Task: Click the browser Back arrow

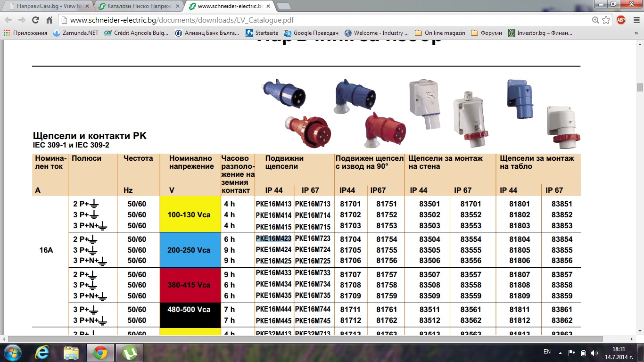Action: click(8, 20)
